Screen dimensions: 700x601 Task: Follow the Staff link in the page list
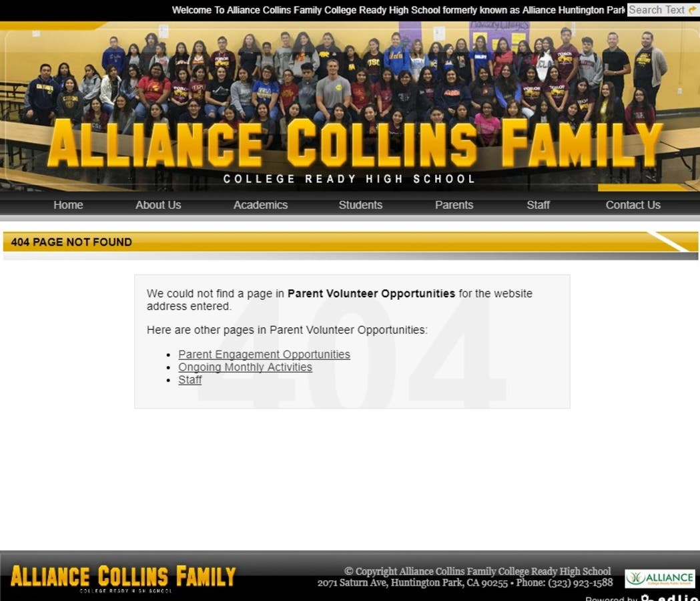click(x=190, y=380)
